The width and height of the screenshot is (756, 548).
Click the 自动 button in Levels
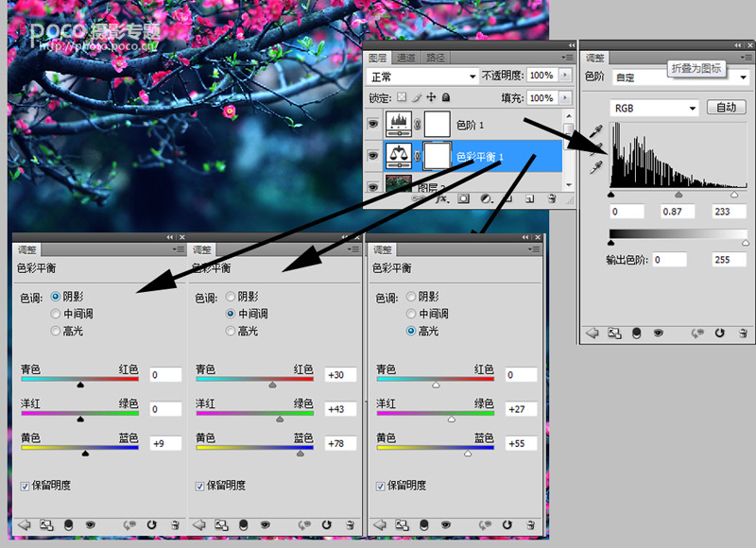pyautogui.click(x=726, y=107)
